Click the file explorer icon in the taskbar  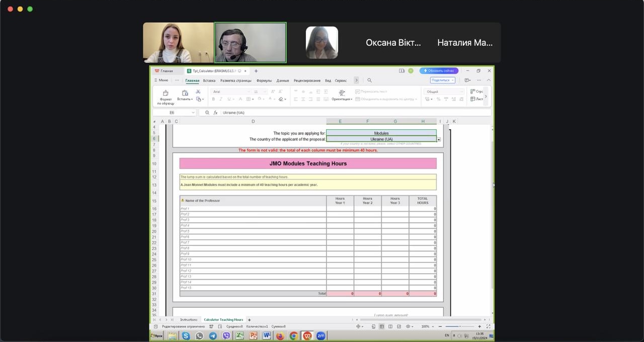click(x=173, y=335)
